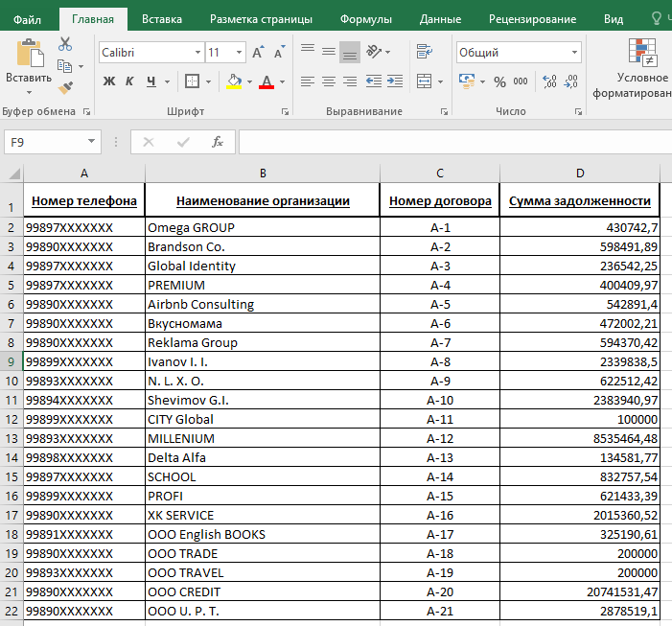Viewport: 672px width, 626px height.
Task: Click the Conditional Formatting icon
Action: point(642,52)
